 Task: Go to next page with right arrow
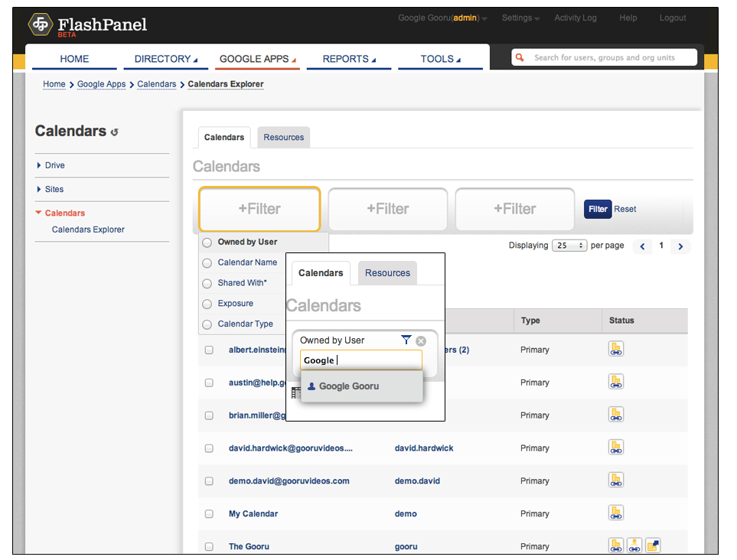click(680, 246)
